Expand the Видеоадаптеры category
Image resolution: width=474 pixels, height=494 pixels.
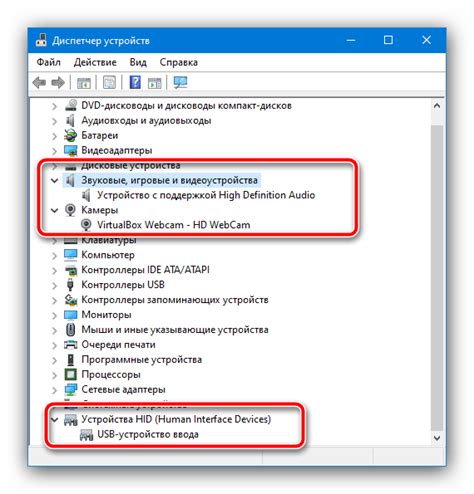pyautogui.click(x=54, y=151)
